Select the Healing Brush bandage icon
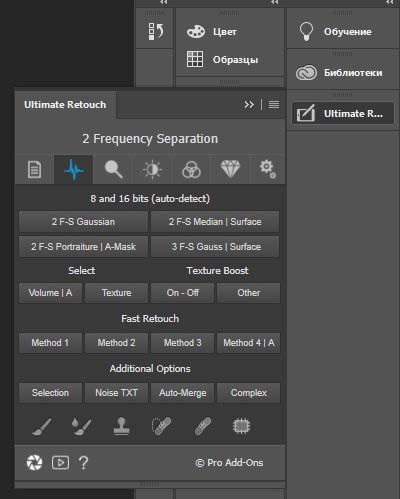 click(203, 426)
